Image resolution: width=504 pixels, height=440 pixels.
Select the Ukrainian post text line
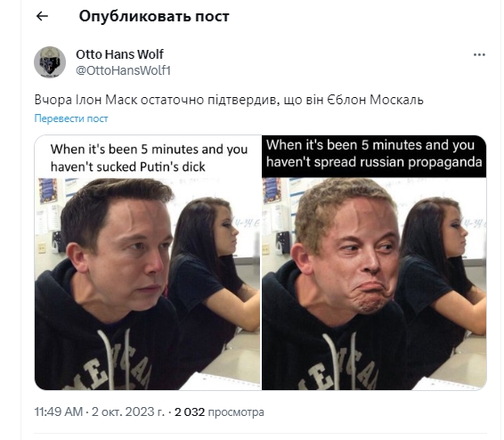(229, 100)
